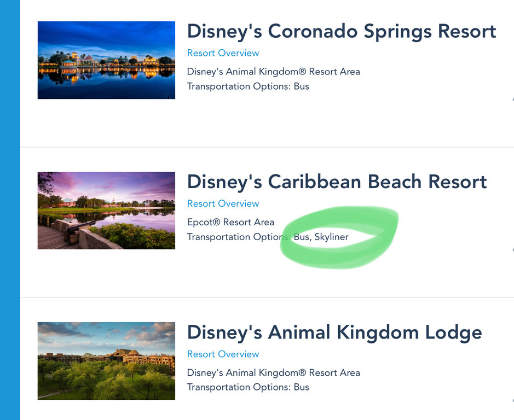Click the blue vertical sidebar strip
The width and height of the screenshot is (514, 420).
pyautogui.click(x=10, y=210)
